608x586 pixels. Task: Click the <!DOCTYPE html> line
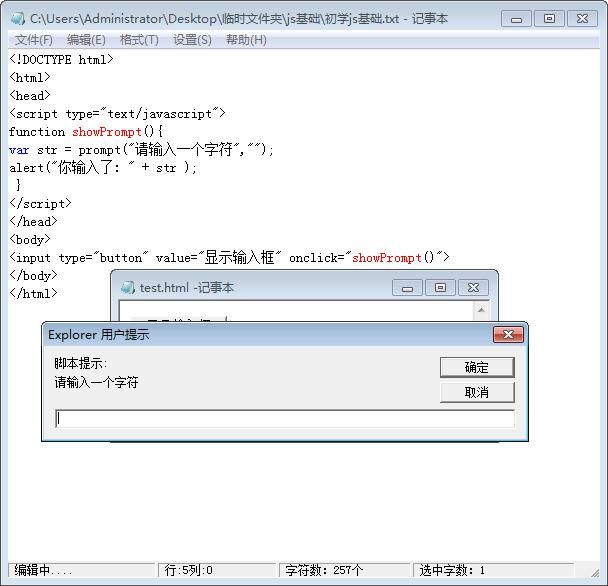(x=61, y=60)
